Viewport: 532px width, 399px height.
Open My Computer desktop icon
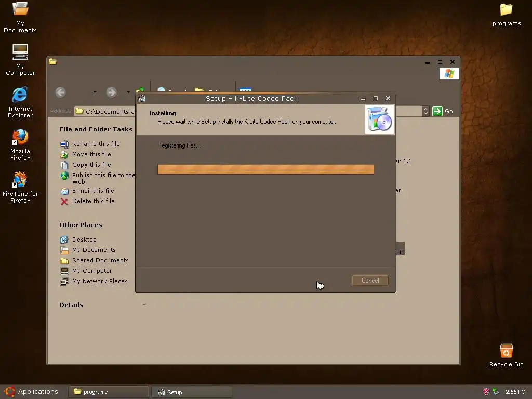[x=20, y=60]
